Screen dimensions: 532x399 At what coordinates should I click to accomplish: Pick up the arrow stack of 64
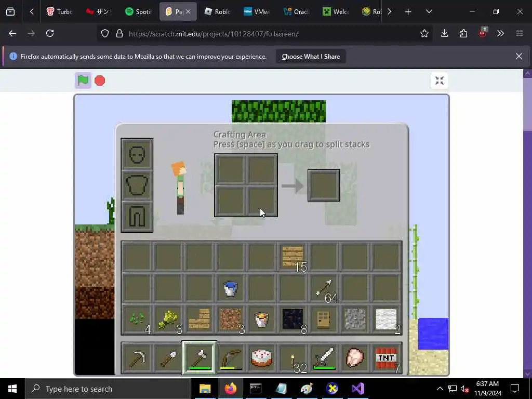pos(324,288)
